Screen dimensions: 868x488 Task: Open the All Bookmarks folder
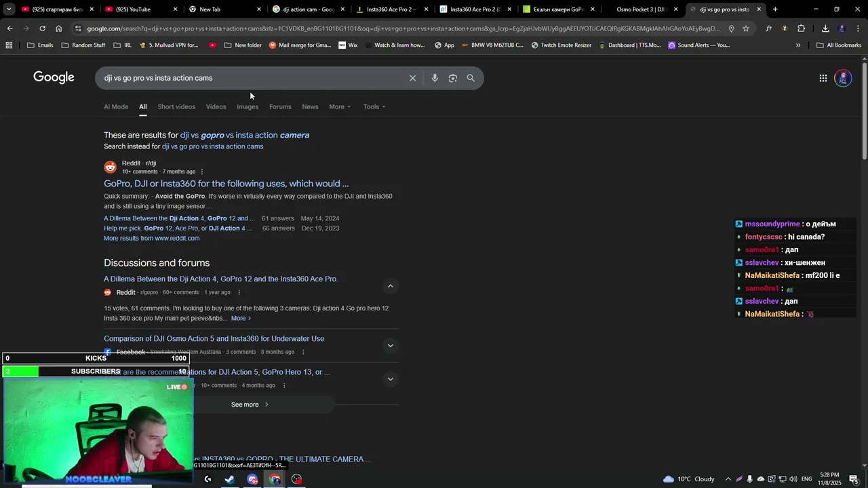coord(839,45)
